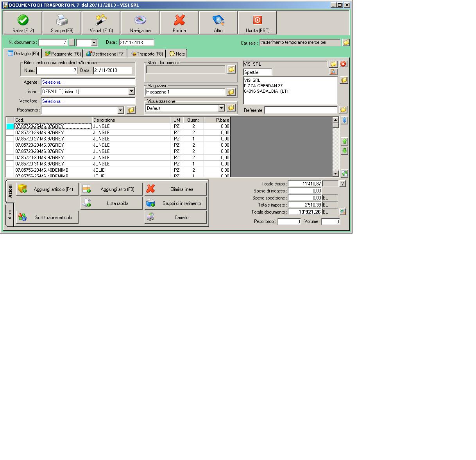Viewport: 476px width, 460px height.
Task: Click the grid scrollbar up arrow
Action: point(335,120)
